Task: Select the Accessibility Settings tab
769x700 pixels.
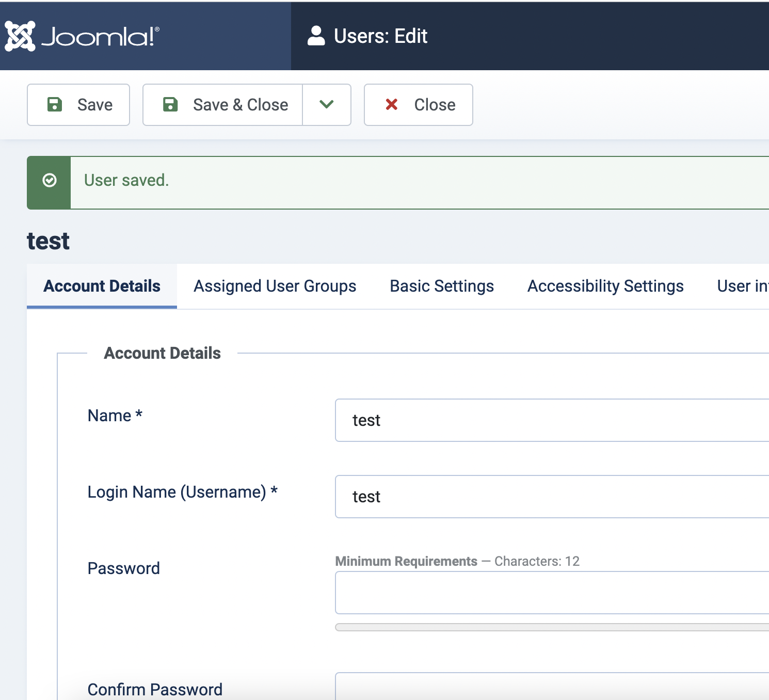Action: pyautogui.click(x=605, y=286)
